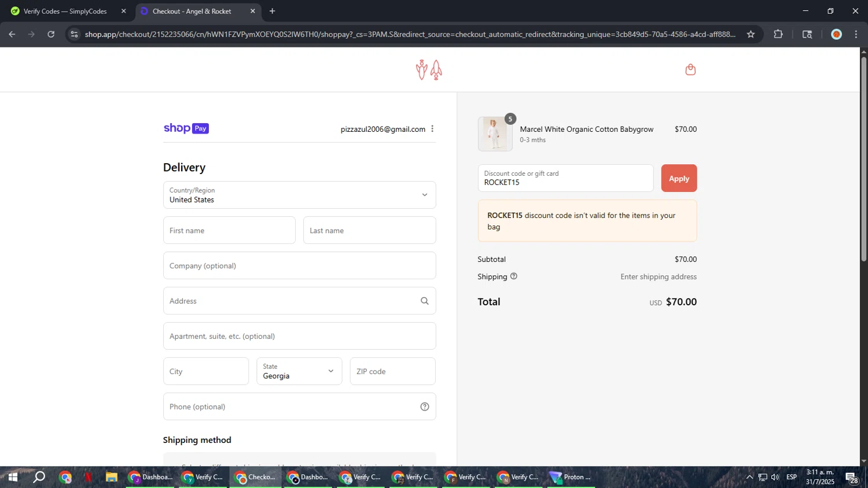Open the clock showing 3:11 a. m.
868x488 pixels.
(x=820, y=477)
